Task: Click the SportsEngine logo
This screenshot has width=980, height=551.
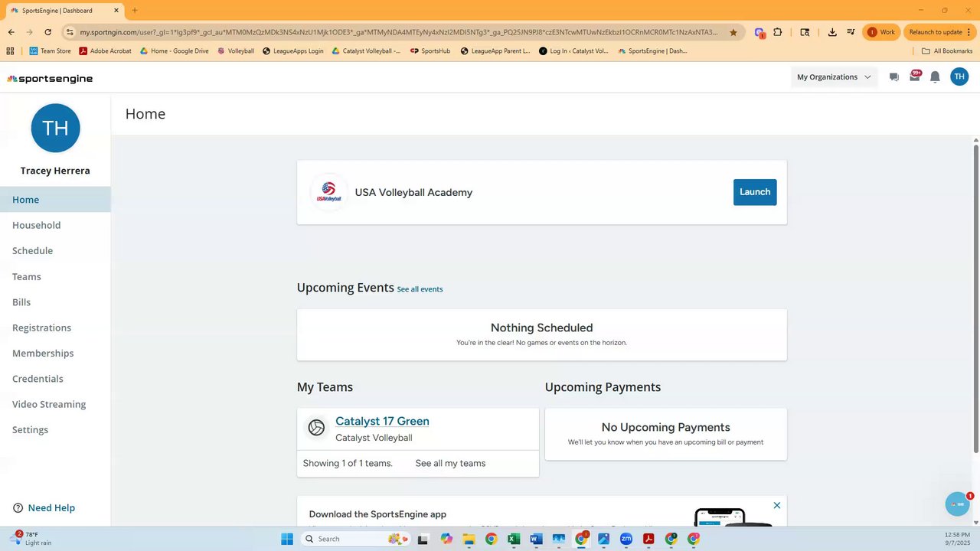Action: click(51, 79)
